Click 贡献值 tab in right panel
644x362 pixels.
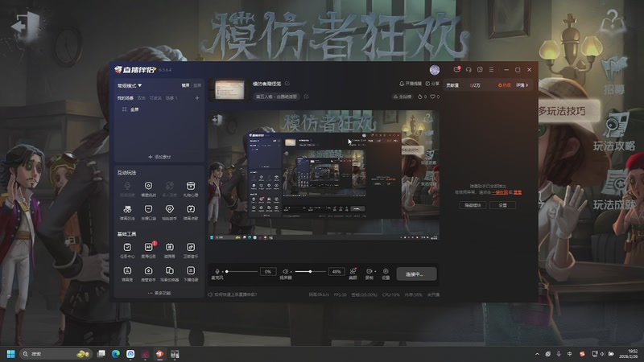point(452,85)
